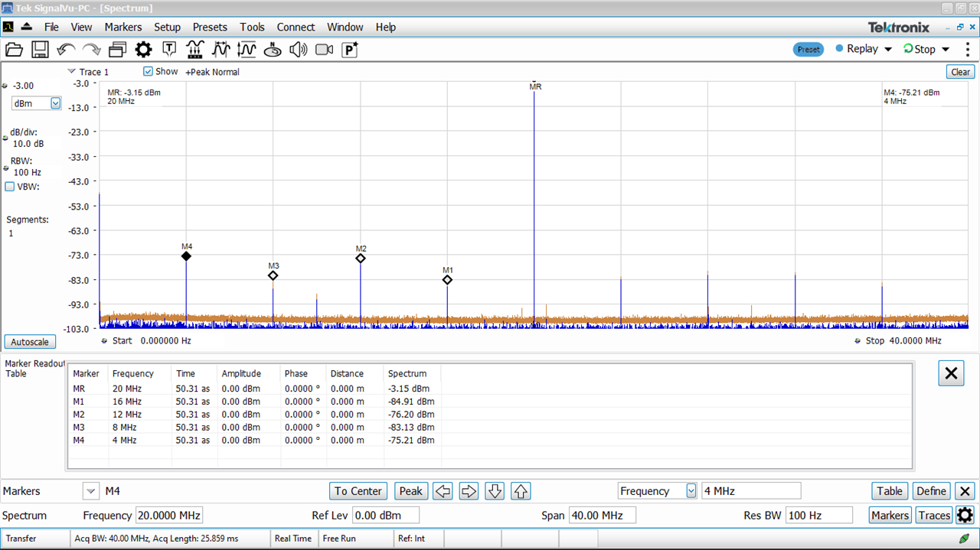Expand the Replay dropdown arrow
Image resolution: width=980 pixels, height=550 pixels.
coord(888,49)
